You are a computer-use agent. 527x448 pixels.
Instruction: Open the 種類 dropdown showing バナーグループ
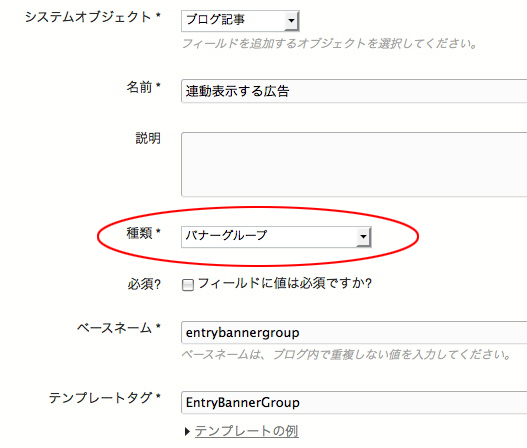click(x=276, y=237)
